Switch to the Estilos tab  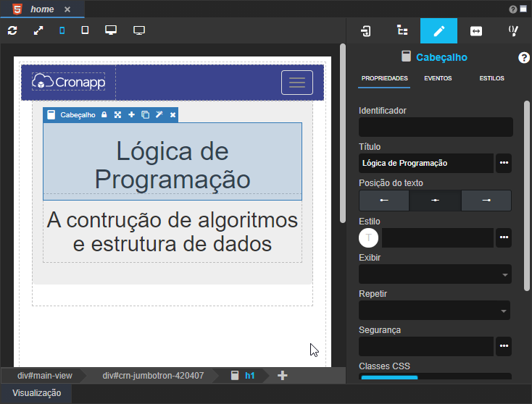491,79
